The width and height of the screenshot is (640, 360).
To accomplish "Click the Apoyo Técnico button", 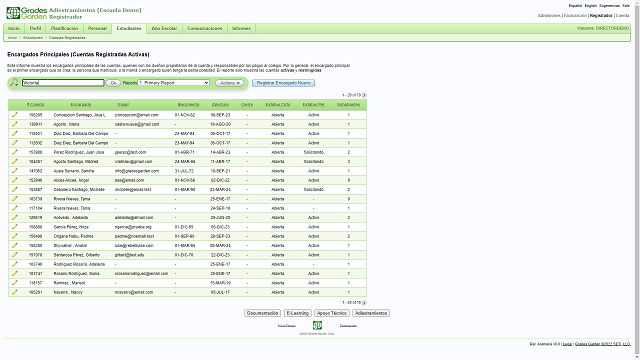I will click(x=332, y=313).
